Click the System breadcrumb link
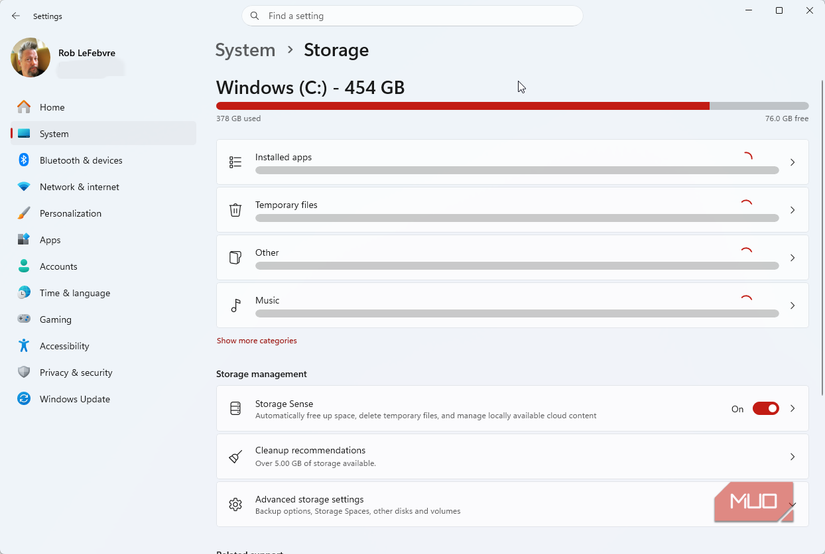The image size is (825, 554). tap(245, 50)
